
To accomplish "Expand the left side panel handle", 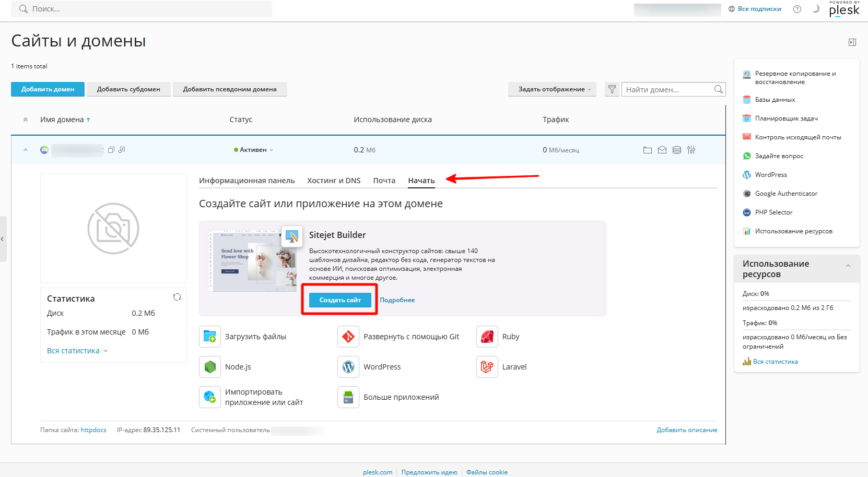I will [x=3, y=239].
